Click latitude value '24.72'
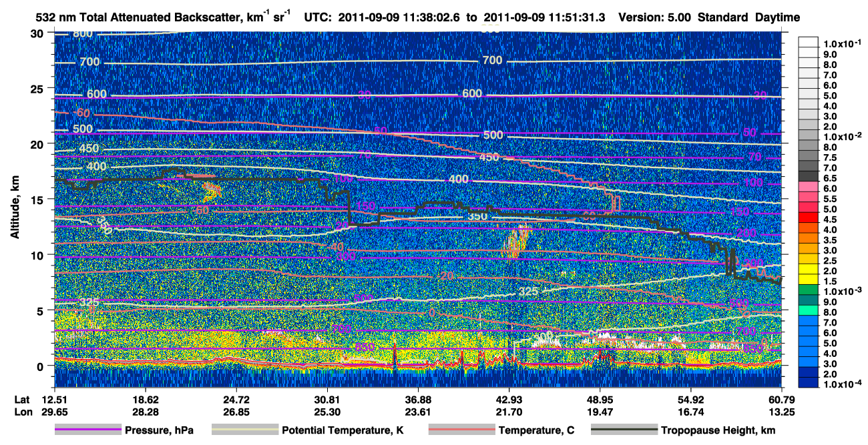This screenshot has height=445, width=868. coord(236,399)
